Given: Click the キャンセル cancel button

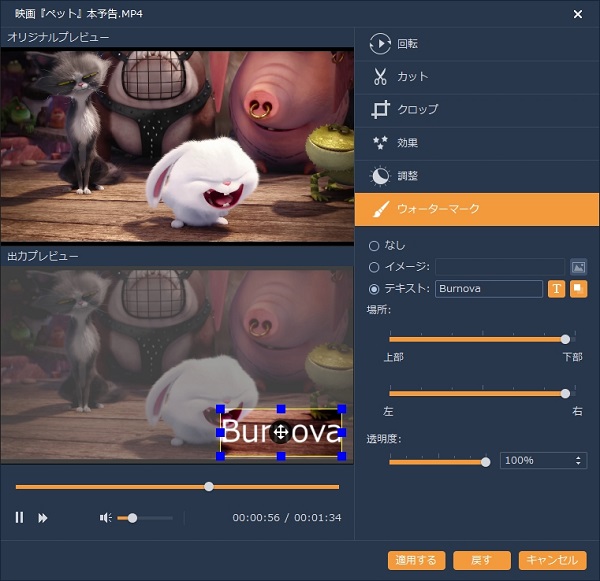Looking at the screenshot, I should [x=552, y=560].
